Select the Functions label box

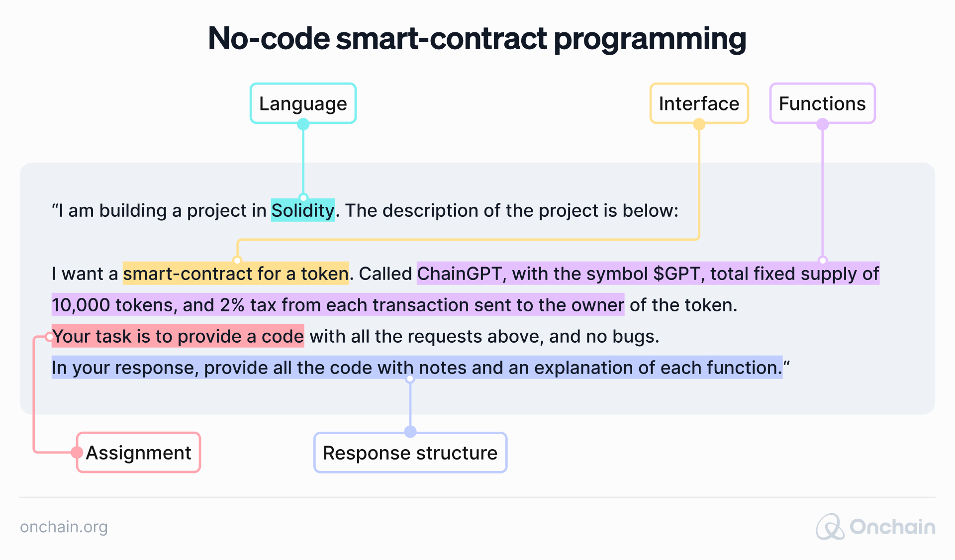coord(822,103)
